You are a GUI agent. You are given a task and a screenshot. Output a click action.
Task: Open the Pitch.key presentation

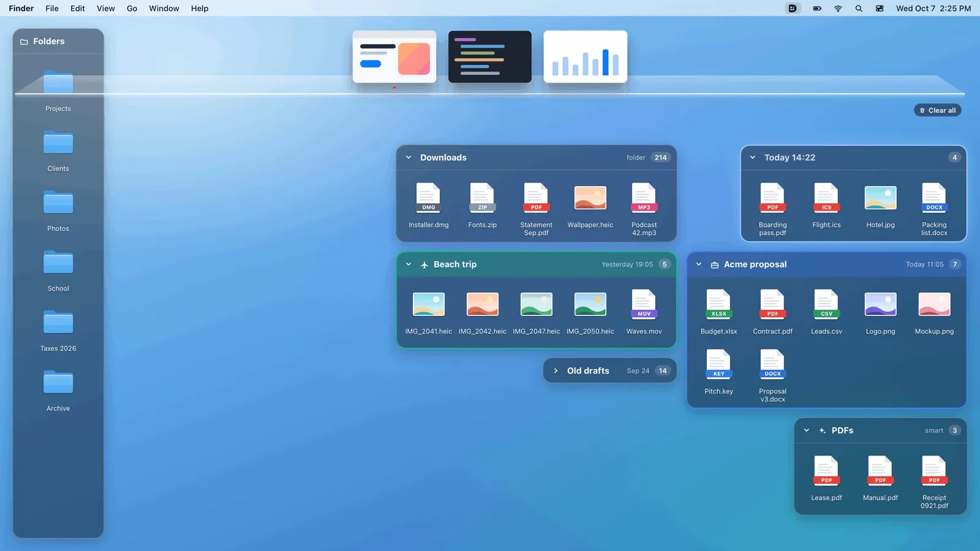click(719, 372)
